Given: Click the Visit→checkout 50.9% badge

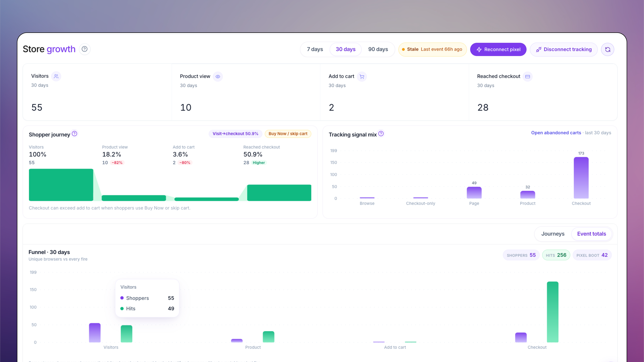Looking at the screenshot, I should point(235,134).
